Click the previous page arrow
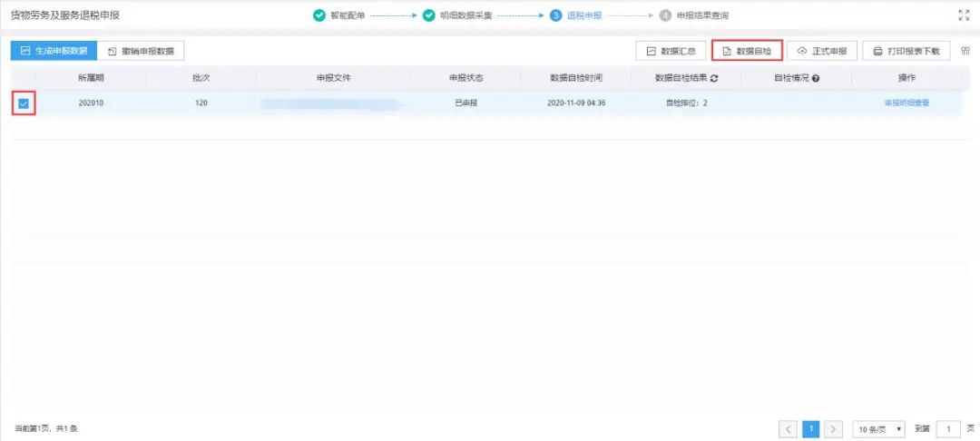Screen dimensions: 980x441 788,429
